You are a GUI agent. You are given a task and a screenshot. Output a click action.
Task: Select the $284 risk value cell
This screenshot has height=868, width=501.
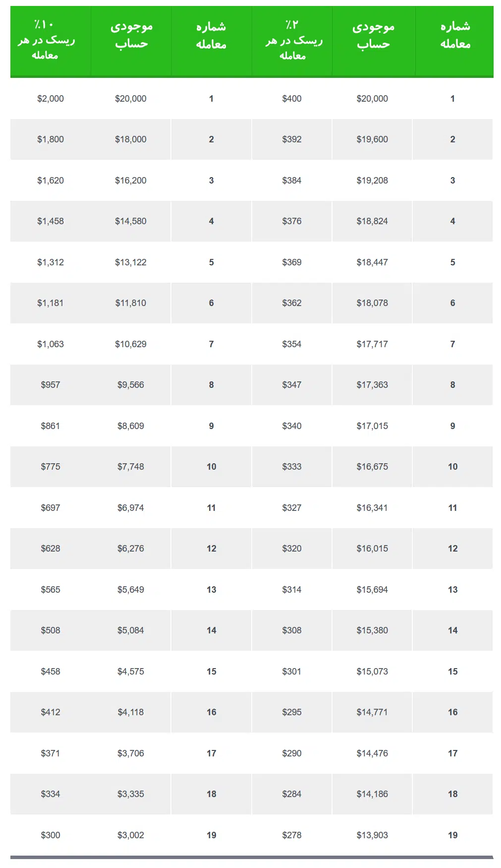tap(292, 794)
